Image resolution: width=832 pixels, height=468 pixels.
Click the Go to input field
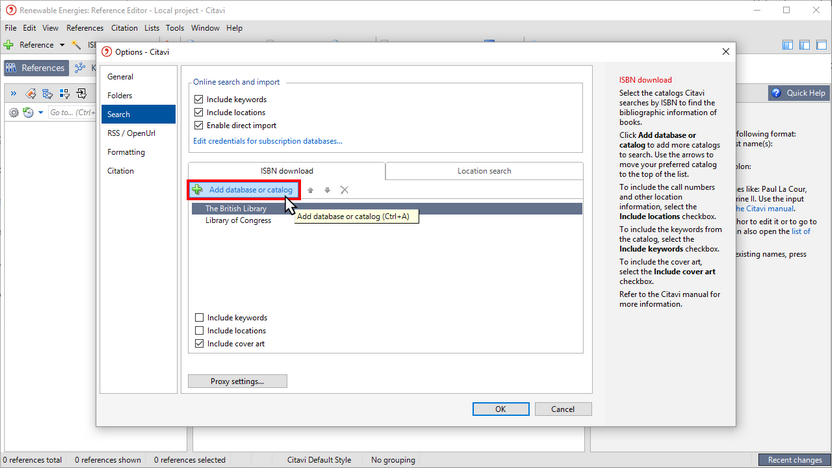pyautogui.click(x=72, y=112)
